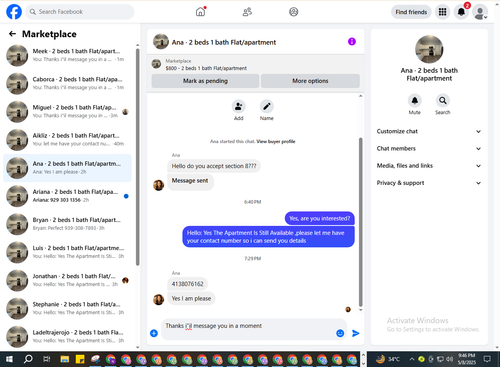This screenshot has width=500, height=367.
Task: Click the volume icon in system tray
Action: pos(449,359)
